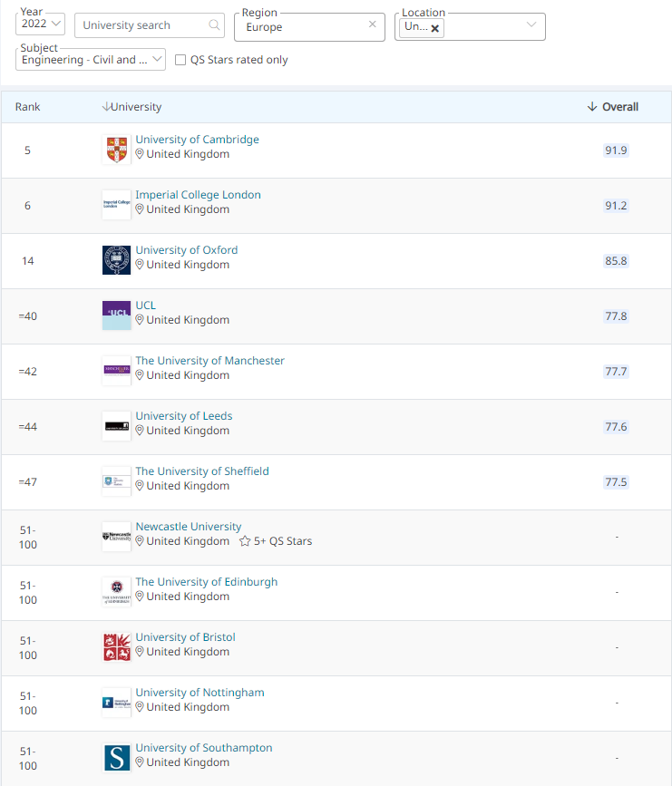
Task: Click the QS Stars icon on Newcastle row
Action: click(245, 541)
